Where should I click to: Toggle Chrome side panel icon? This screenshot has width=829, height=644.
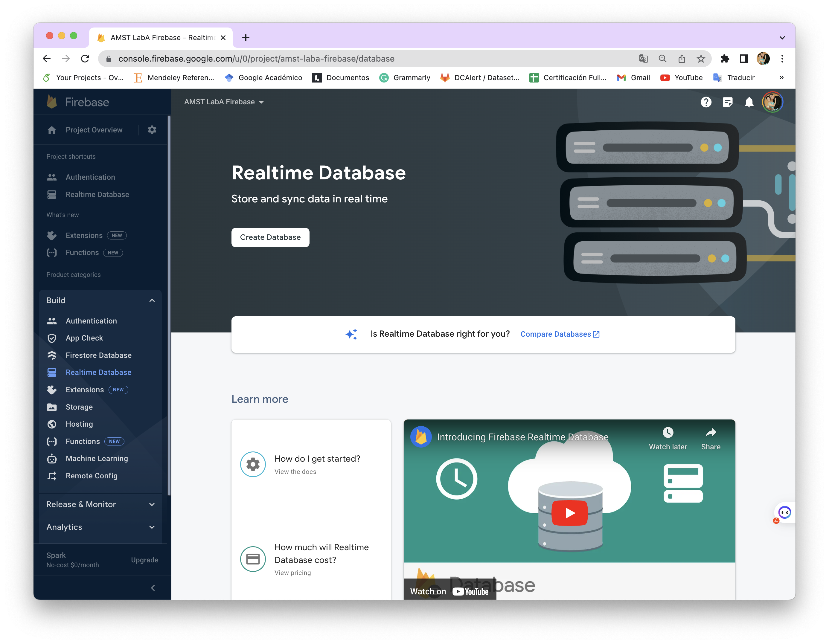[743, 58]
